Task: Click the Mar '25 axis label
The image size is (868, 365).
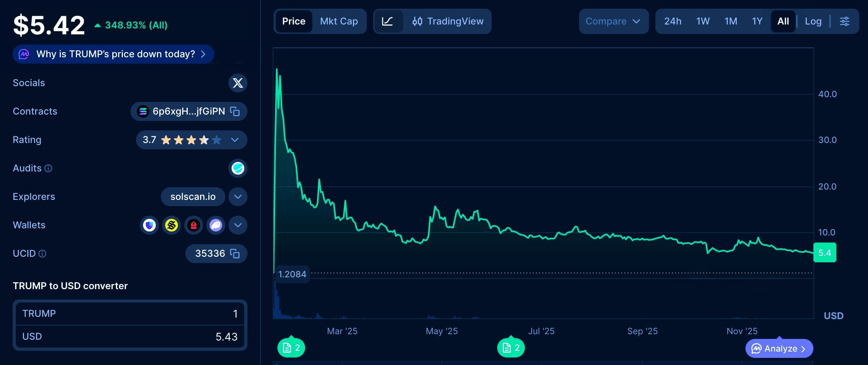Action: 342,331
